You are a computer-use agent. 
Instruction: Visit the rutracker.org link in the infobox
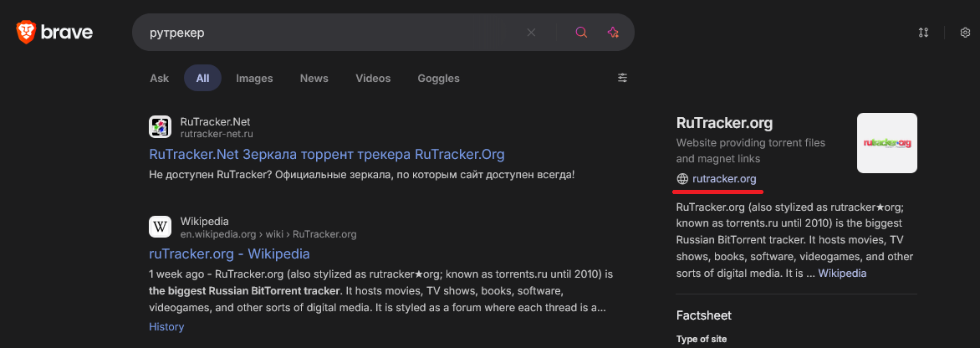click(724, 179)
